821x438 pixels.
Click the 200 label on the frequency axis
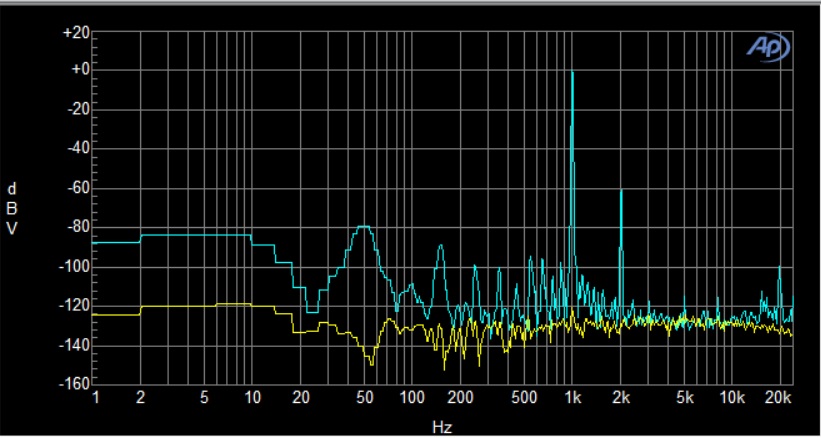pos(461,398)
